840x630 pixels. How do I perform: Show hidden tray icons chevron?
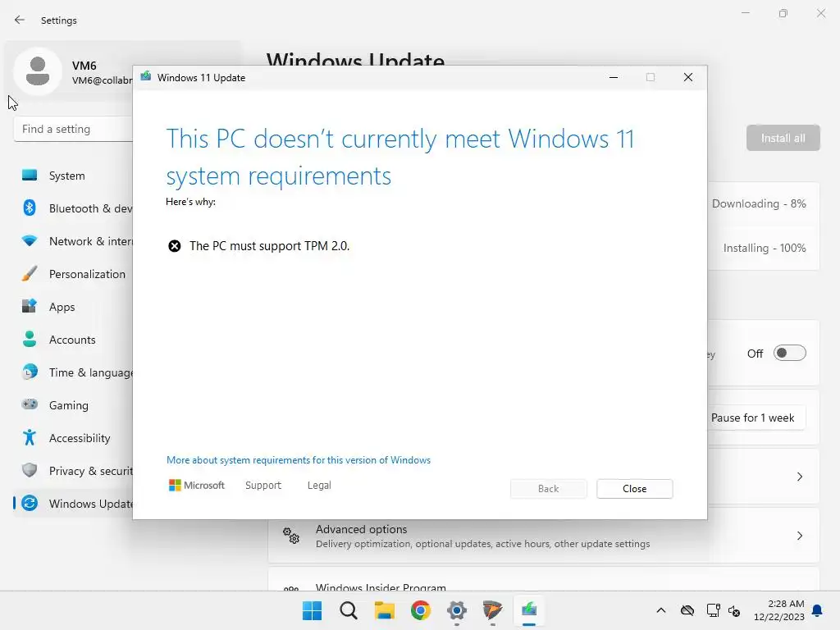[661, 610]
